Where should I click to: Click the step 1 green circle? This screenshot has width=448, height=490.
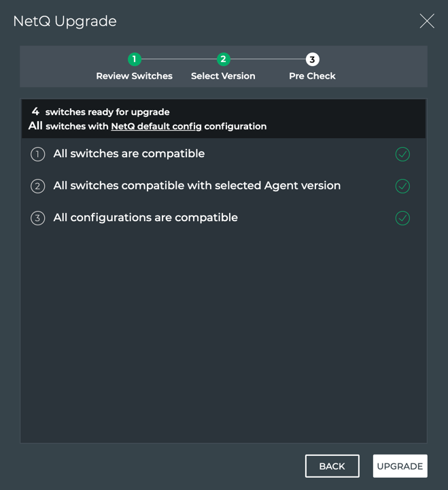point(135,59)
